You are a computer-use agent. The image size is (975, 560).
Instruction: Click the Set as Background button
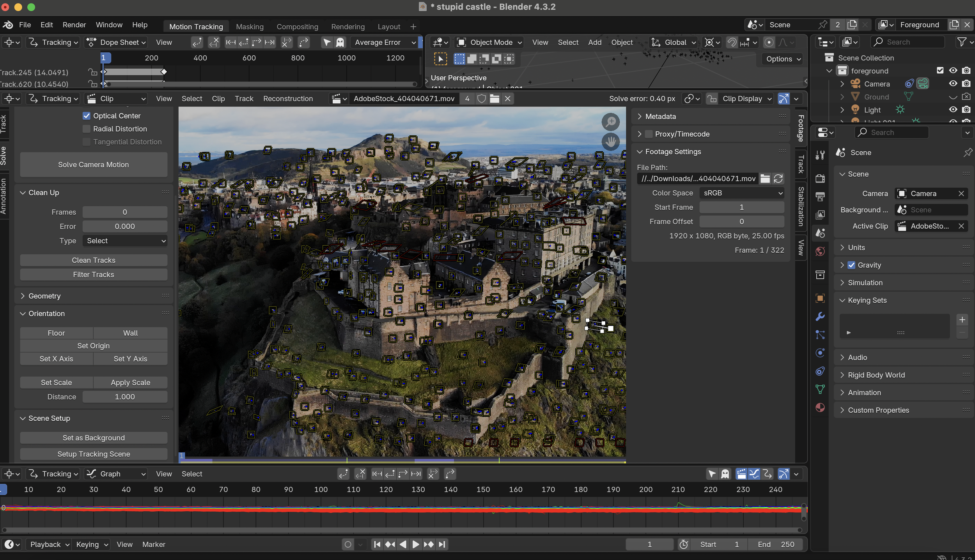(x=94, y=438)
